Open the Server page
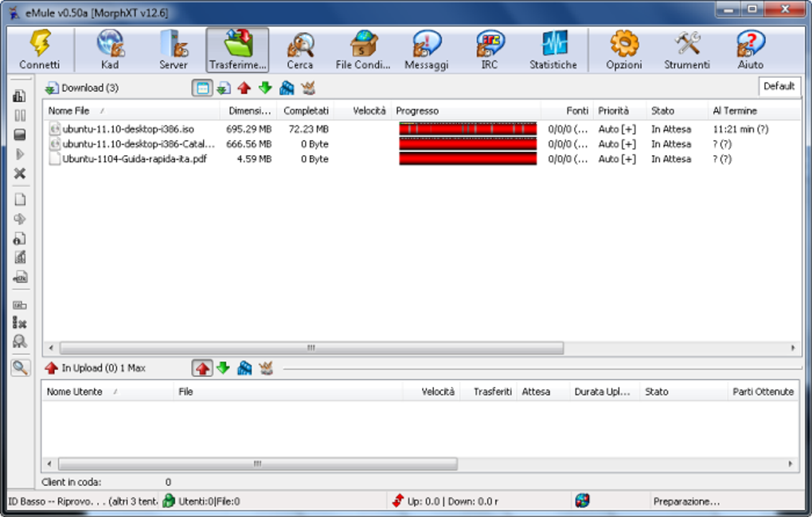 tap(174, 49)
